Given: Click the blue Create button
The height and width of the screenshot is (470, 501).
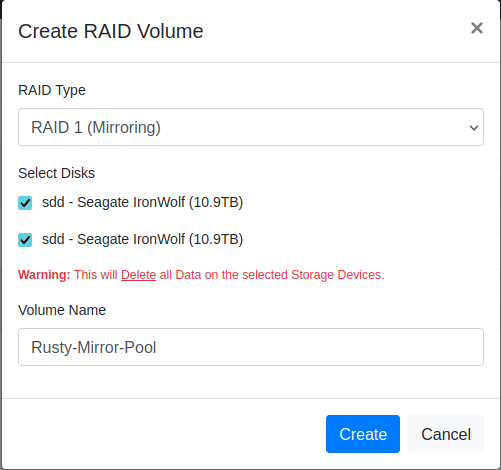Looking at the screenshot, I should click(363, 434).
